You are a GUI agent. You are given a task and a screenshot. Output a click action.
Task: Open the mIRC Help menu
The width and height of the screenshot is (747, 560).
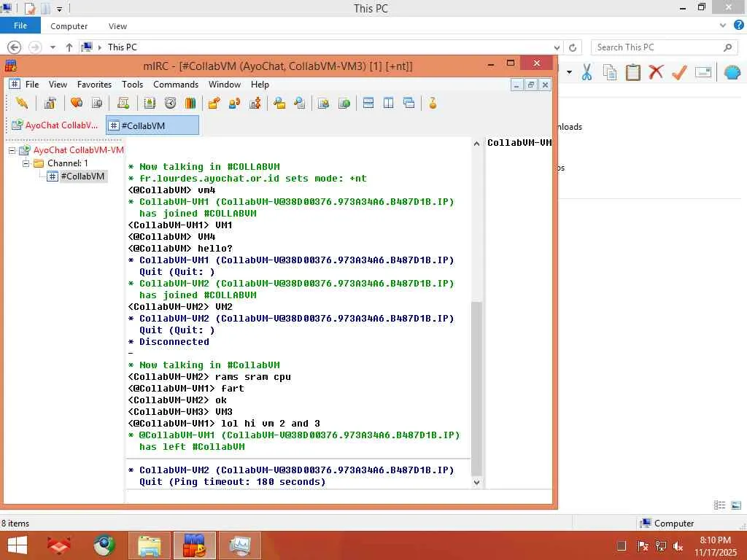pyautogui.click(x=260, y=85)
